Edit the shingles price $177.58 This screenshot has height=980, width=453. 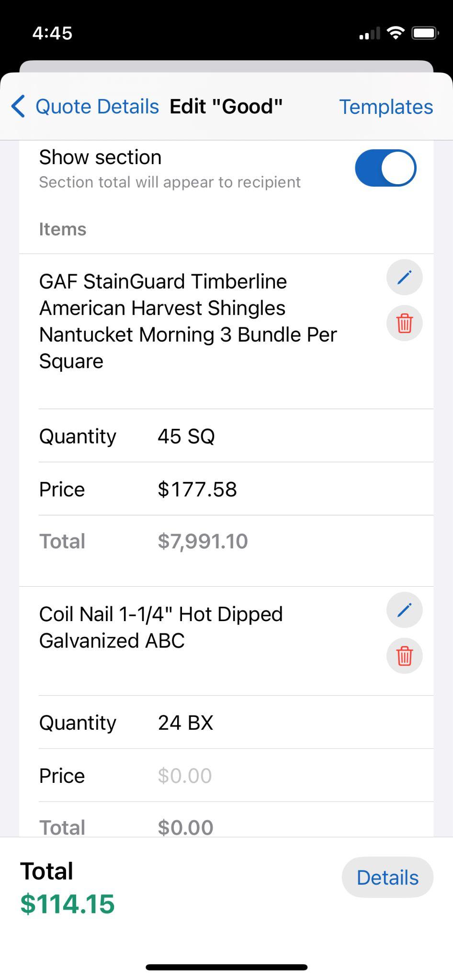(x=197, y=489)
